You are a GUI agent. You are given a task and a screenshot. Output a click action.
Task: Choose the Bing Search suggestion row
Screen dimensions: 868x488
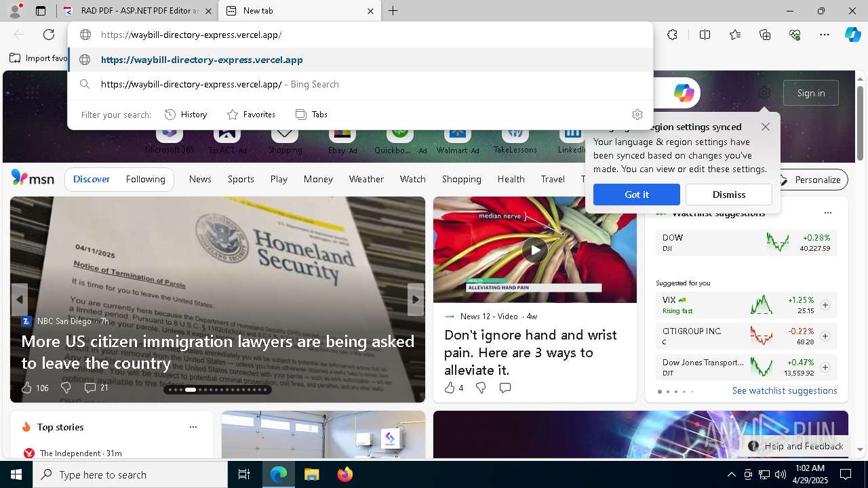tap(360, 84)
